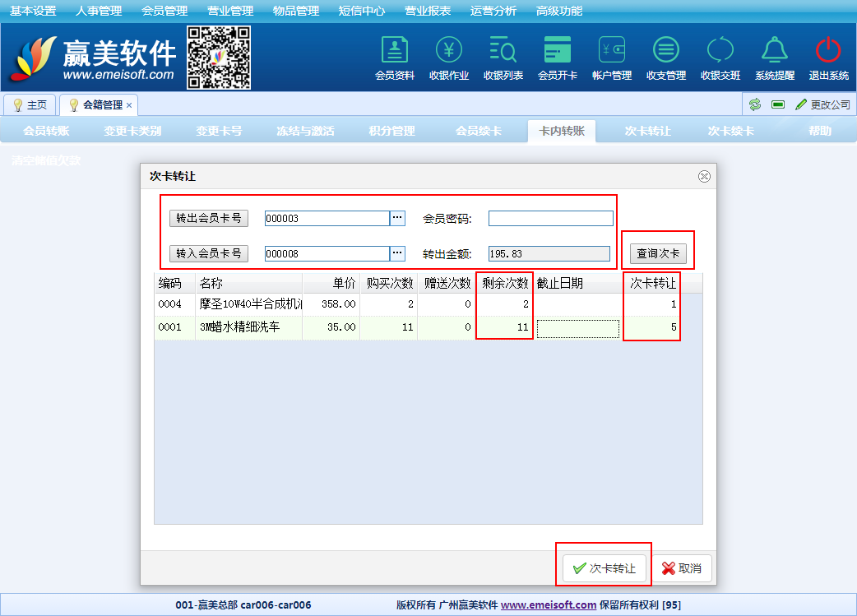Select the 积分管理 tab
This screenshot has width=857, height=616.
(x=392, y=131)
